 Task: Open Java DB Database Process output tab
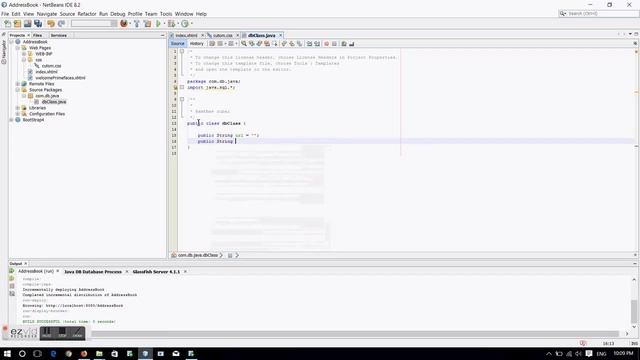point(93,271)
